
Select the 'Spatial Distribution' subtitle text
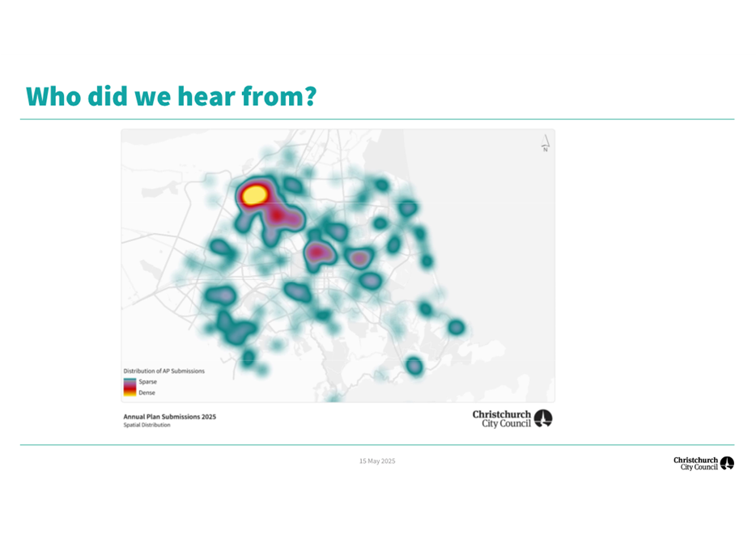click(x=146, y=424)
